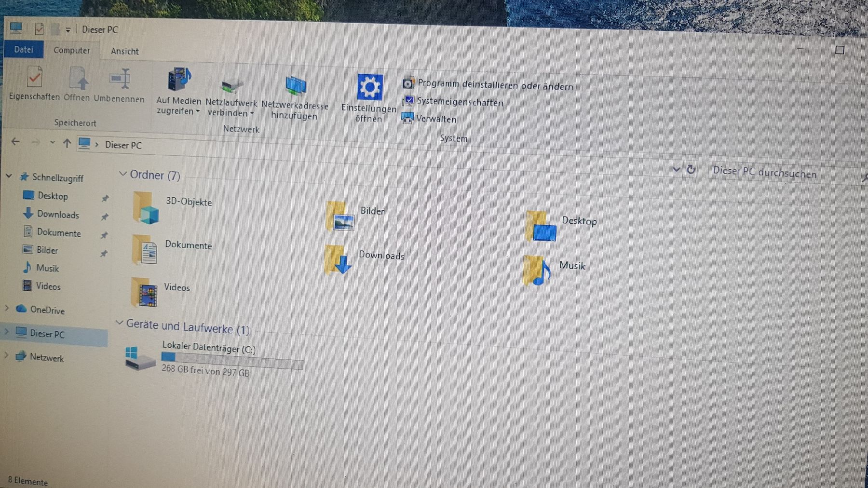Open the recent locations dropdown arrow
868x488 pixels.
(52, 143)
